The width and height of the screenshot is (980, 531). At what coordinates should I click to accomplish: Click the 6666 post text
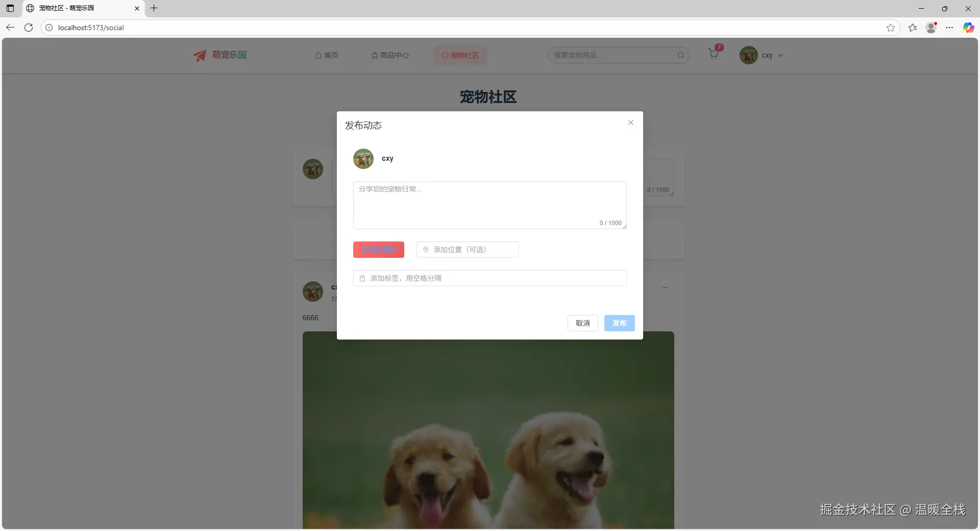pos(310,318)
